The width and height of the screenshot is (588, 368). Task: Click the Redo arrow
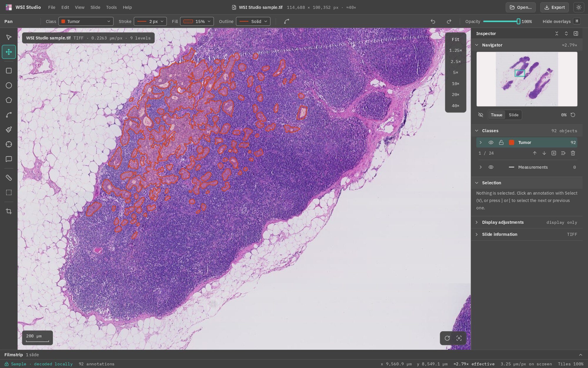pos(449,21)
